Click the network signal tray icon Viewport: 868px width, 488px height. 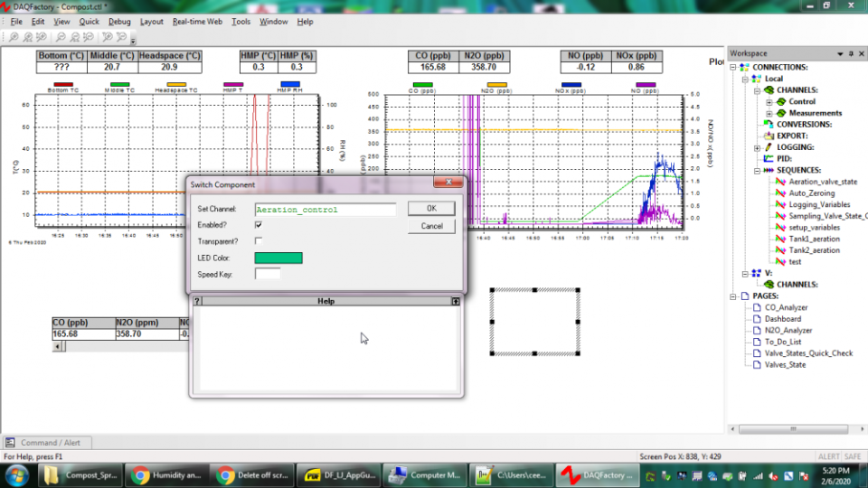point(758,476)
